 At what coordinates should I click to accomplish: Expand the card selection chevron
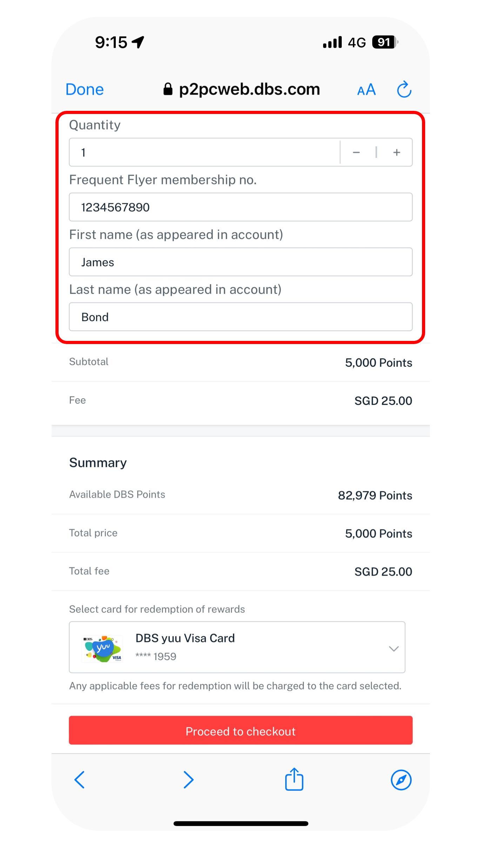394,648
